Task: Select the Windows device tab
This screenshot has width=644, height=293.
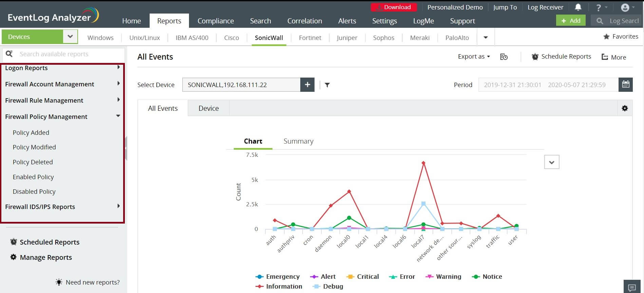Action: pos(100,38)
